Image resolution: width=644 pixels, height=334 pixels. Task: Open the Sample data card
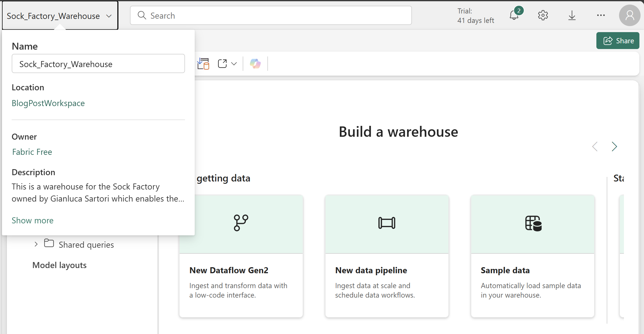[532, 256]
